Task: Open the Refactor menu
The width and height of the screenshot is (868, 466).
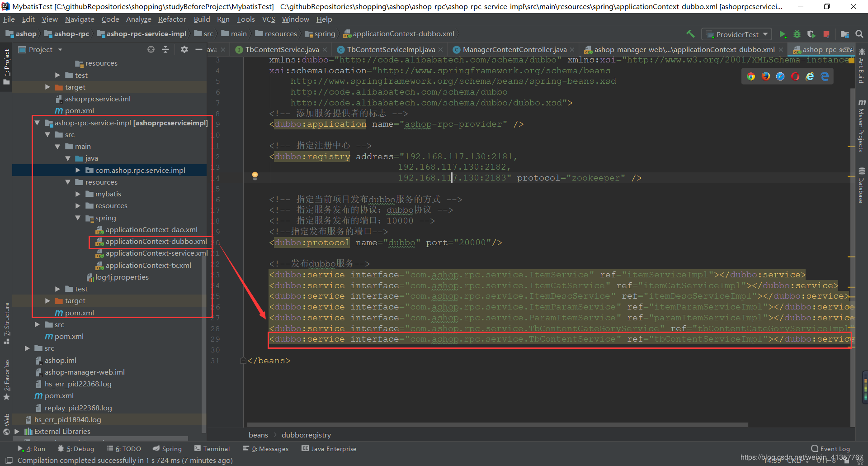Action: pos(172,19)
